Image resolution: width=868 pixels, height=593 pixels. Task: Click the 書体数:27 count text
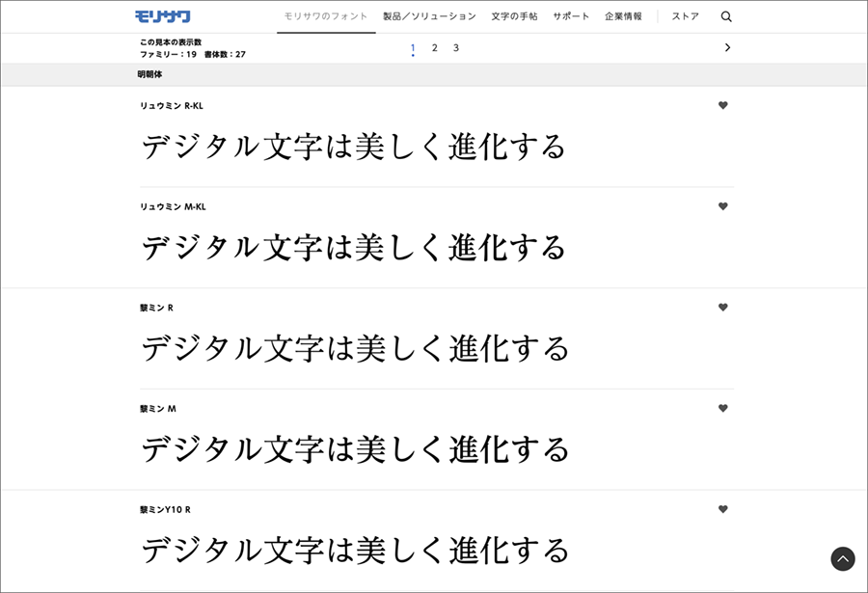pos(225,54)
